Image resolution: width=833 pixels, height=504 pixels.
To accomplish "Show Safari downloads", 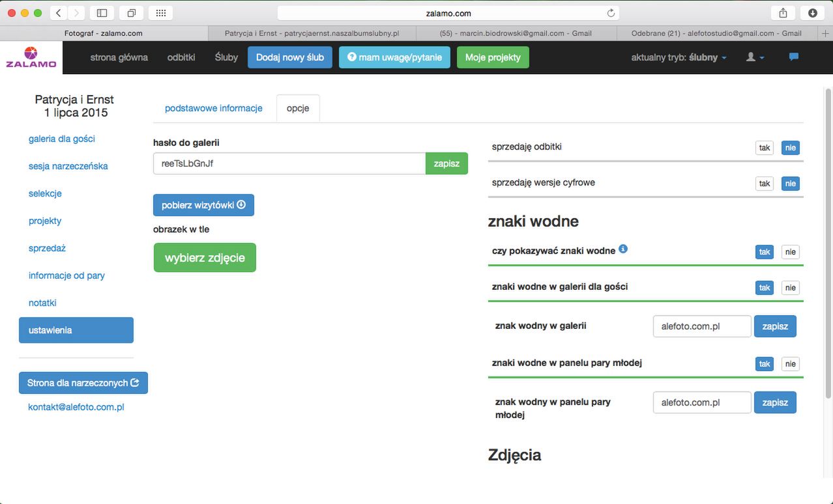I will 813,13.
